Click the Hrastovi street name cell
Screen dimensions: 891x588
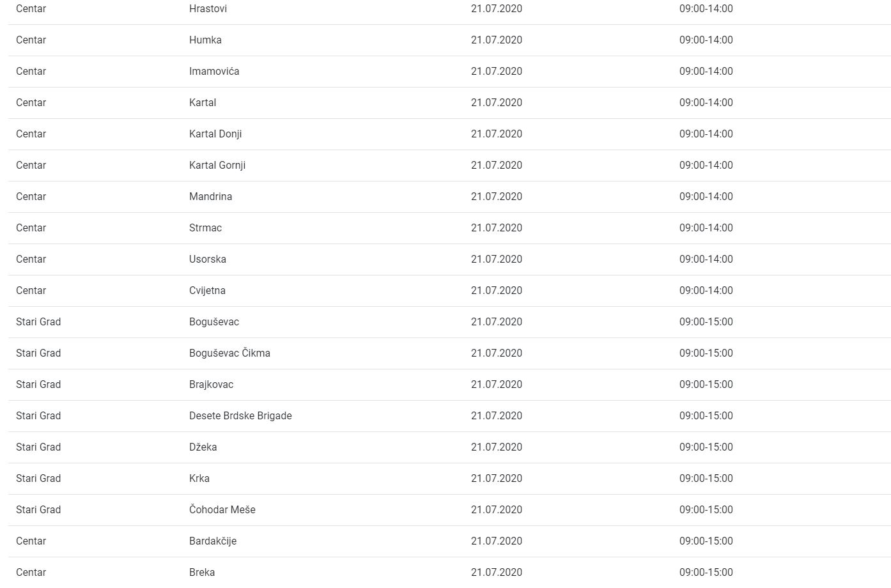[x=208, y=9]
